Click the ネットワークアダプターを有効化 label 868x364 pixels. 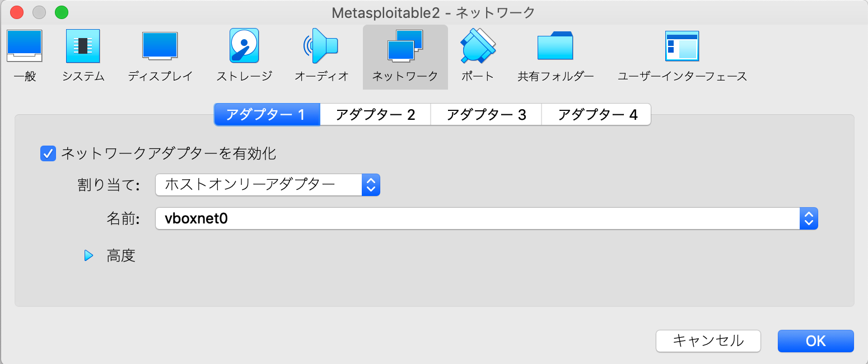(x=168, y=153)
